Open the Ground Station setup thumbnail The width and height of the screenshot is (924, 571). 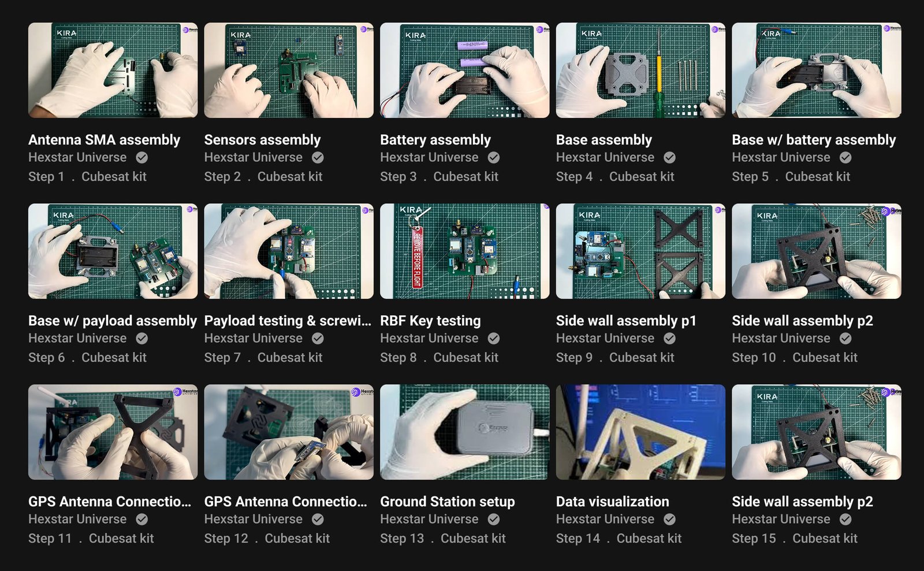coord(464,432)
